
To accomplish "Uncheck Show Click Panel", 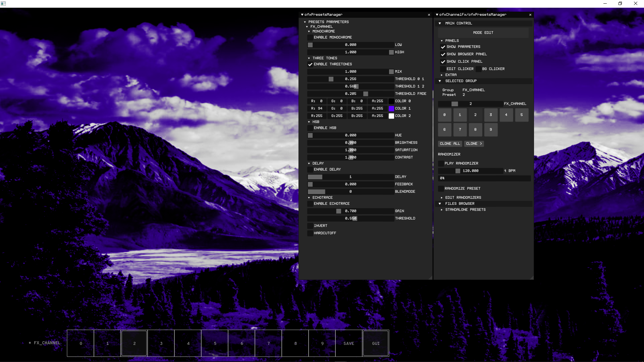I will click(x=443, y=62).
